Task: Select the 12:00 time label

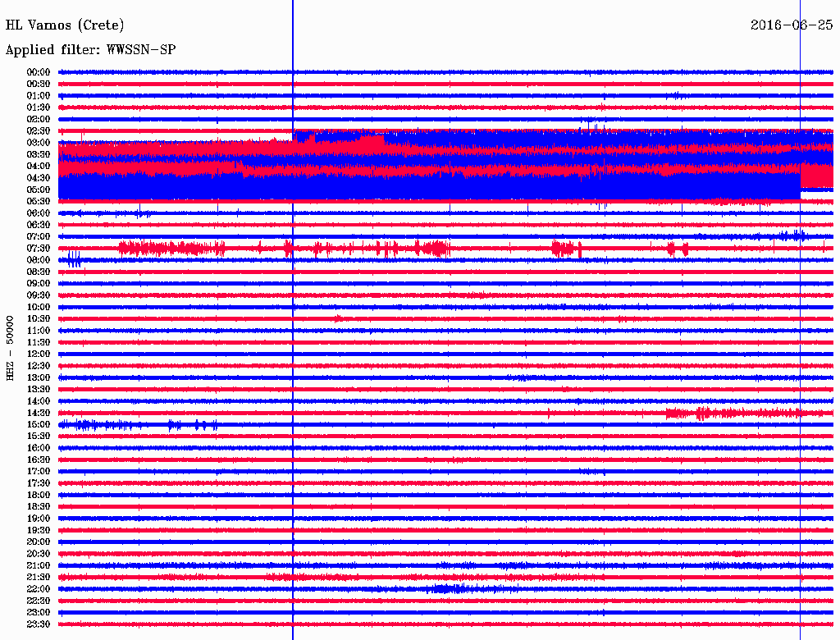Action: pyautogui.click(x=39, y=354)
